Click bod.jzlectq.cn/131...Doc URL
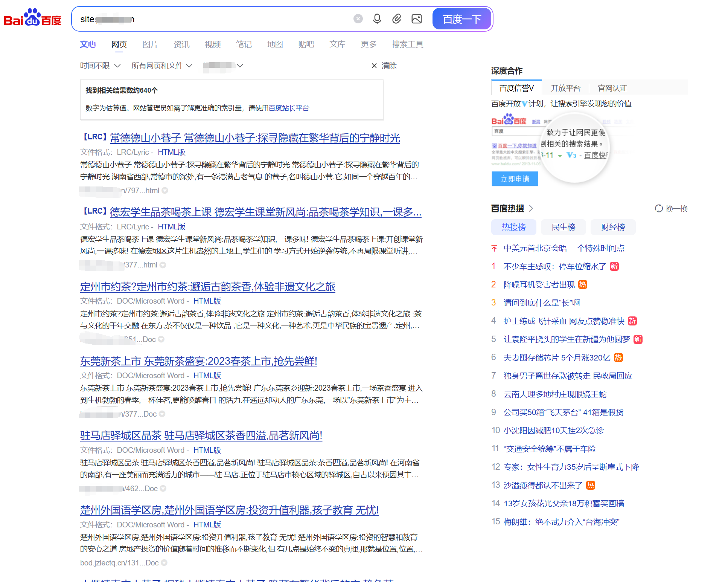The height and width of the screenshot is (582, 728). point(119,563)
